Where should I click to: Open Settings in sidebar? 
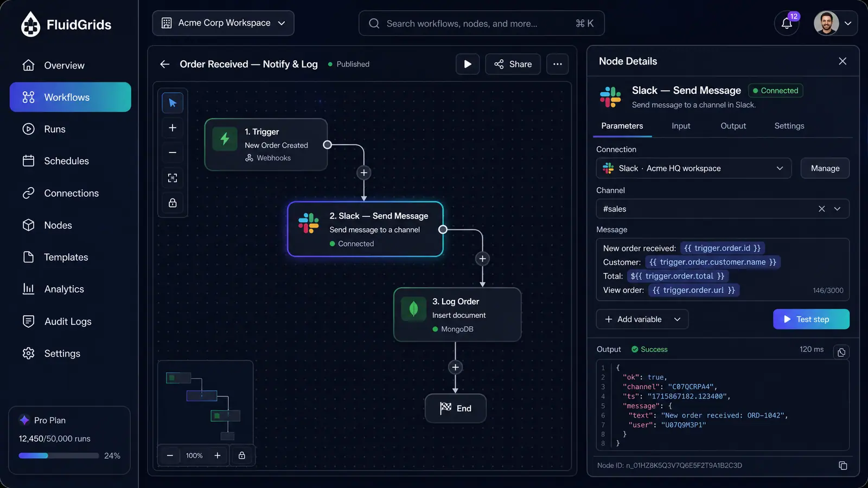[70, 354]
